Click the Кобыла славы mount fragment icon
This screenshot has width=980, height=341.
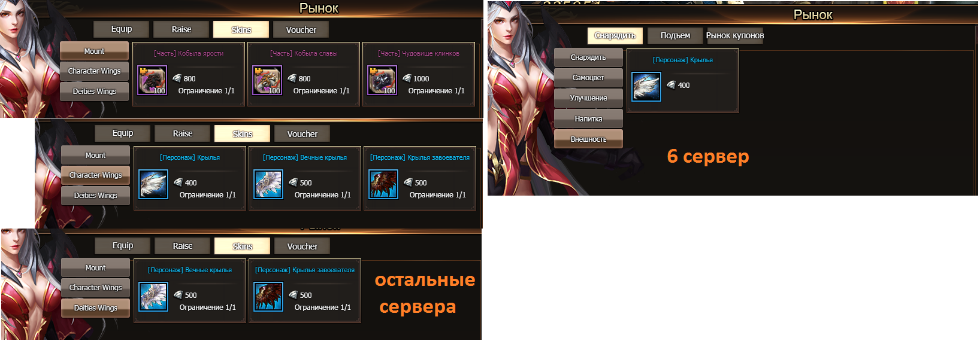[x=267, y=80]
